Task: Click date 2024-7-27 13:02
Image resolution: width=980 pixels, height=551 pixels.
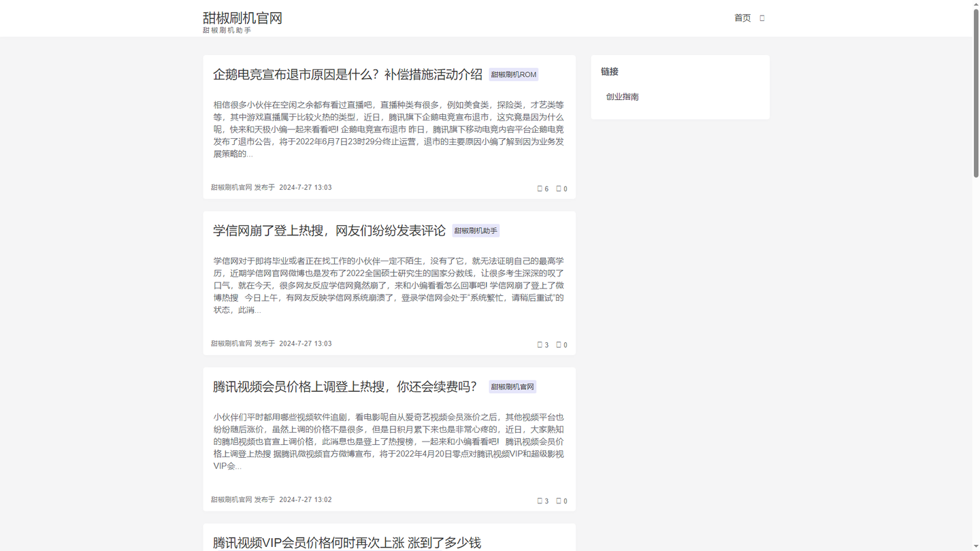Action: coord(306,499)
